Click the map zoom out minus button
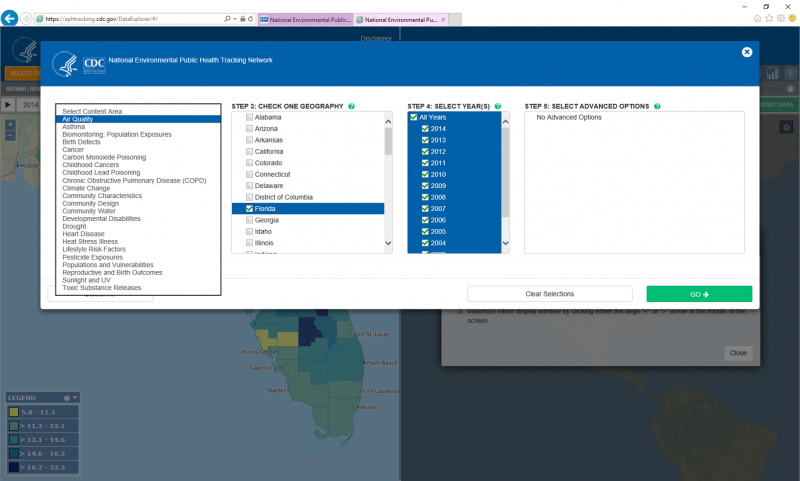 coord(10,135)
